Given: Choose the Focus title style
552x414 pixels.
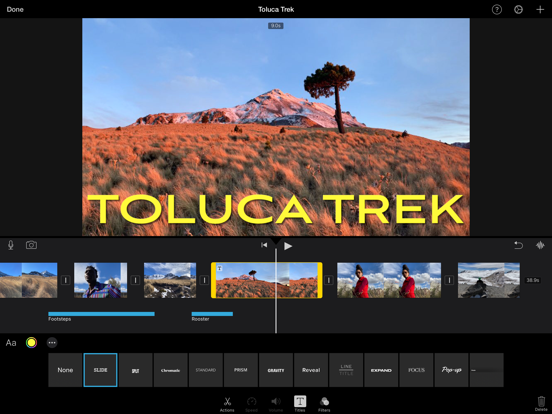Looking at the screenshot, I should pos(416,370).
